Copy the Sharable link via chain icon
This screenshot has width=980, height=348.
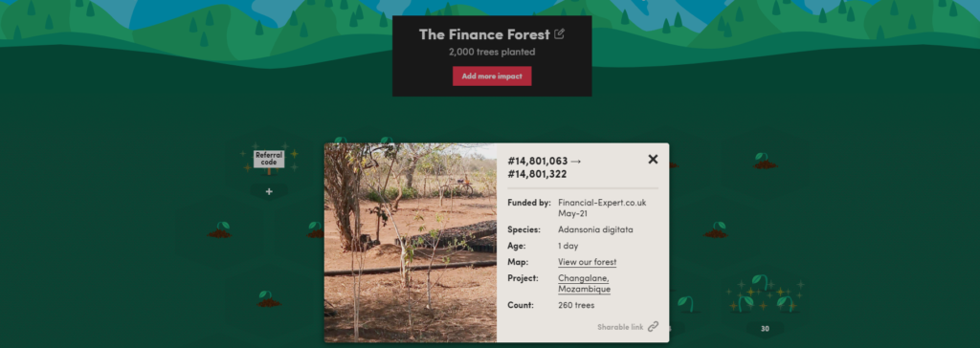click(x=653, y=326)
